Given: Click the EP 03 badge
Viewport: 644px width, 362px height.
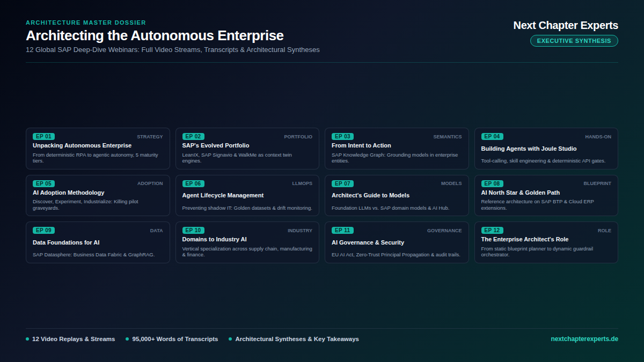Looking at the screenshot, I should (x=342, y=137).
